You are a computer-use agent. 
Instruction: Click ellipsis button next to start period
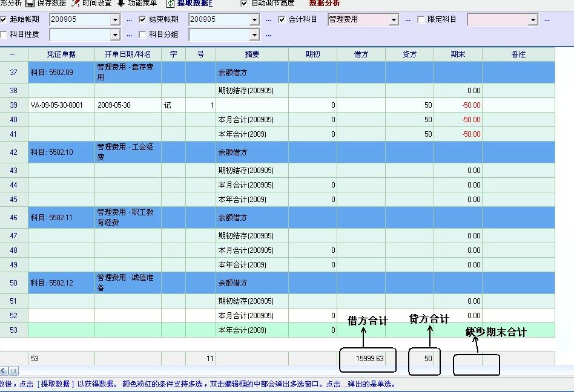pos(129,20)
